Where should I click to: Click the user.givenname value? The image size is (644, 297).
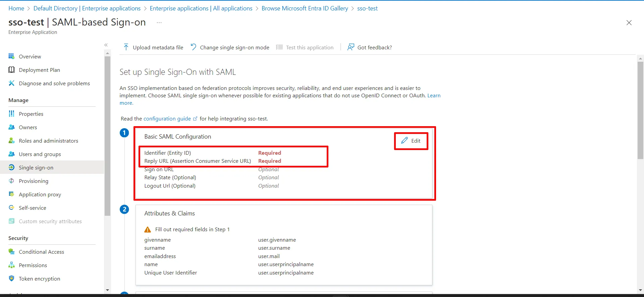tap(277, 240)
